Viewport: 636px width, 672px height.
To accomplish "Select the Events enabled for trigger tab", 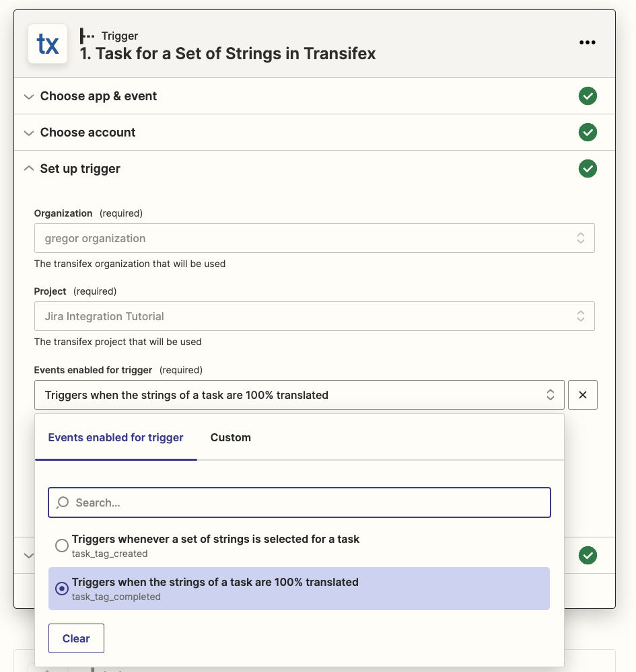I will (x=116, y=437).
